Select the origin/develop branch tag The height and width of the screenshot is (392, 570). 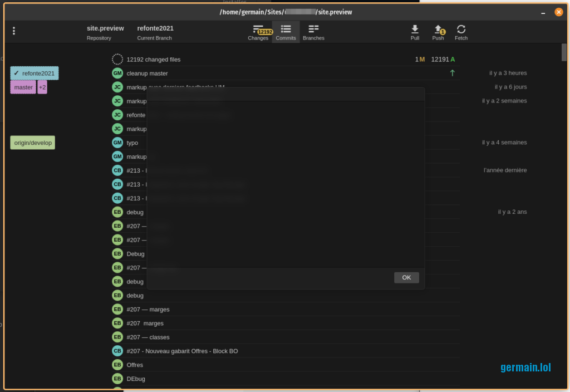click(x=33, y=143)
